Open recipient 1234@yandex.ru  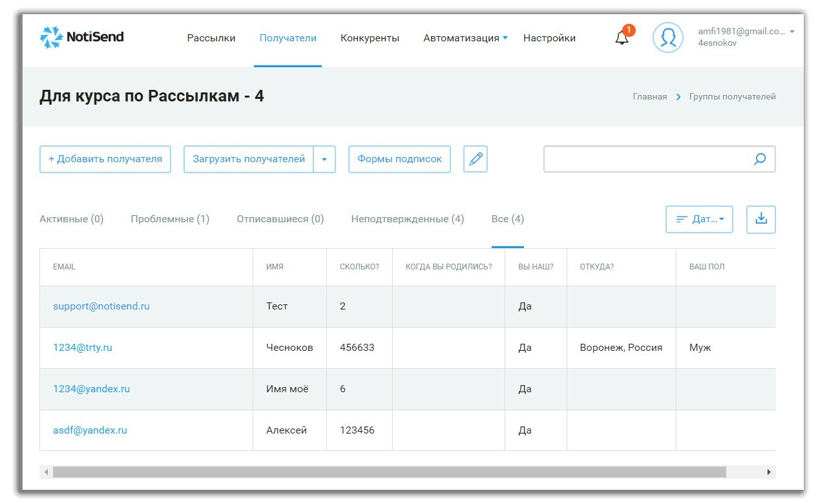click(x=92, y=389)
